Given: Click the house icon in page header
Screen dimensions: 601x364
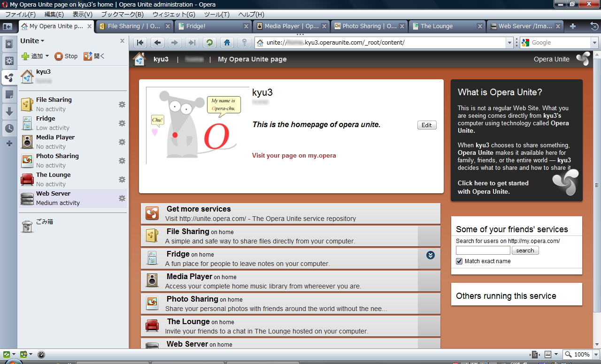Looking at the screenshot, I should 139,59.
